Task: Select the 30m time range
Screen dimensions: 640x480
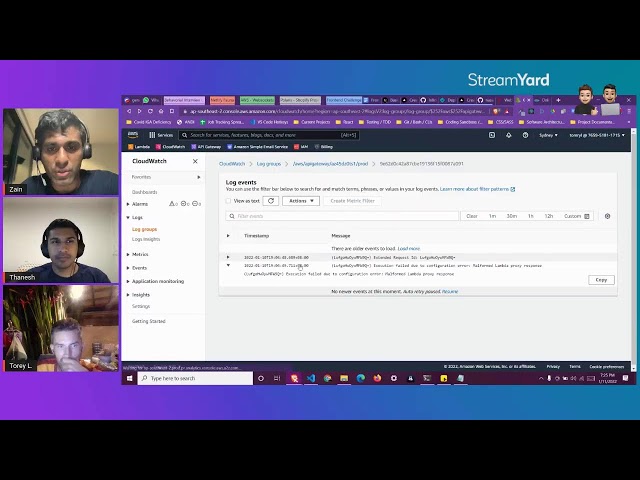Action: pyautogui.click(x=512, y=216)
